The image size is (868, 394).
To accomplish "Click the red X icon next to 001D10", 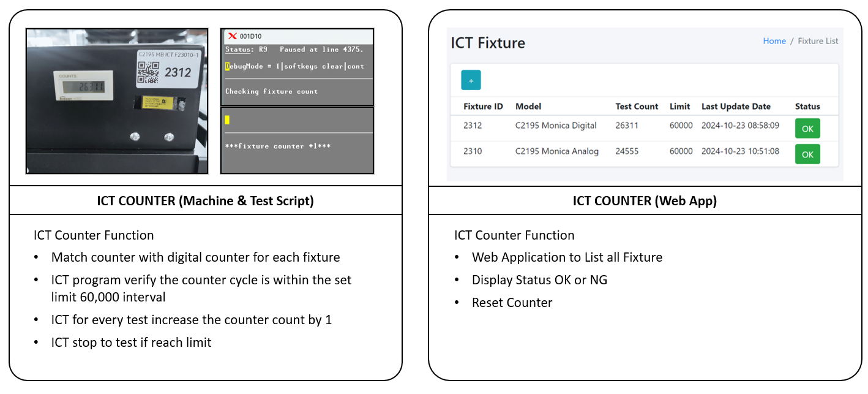I will click(x=232, y=36).
